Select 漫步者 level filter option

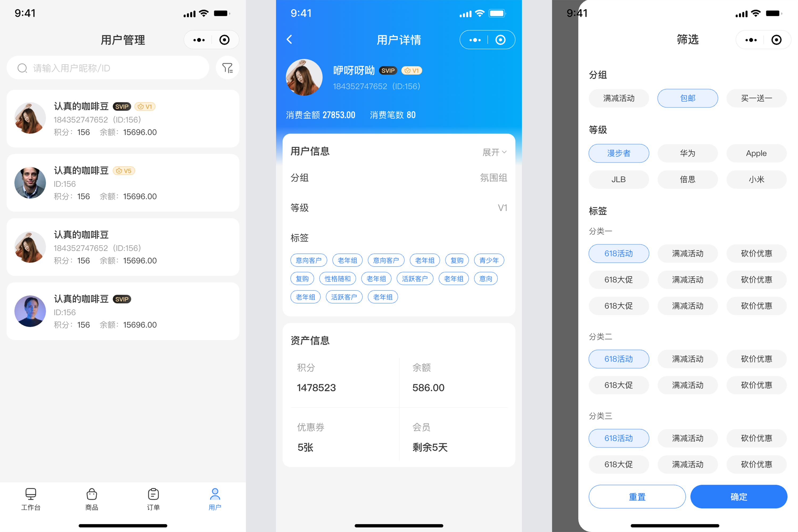click(618, 153)
